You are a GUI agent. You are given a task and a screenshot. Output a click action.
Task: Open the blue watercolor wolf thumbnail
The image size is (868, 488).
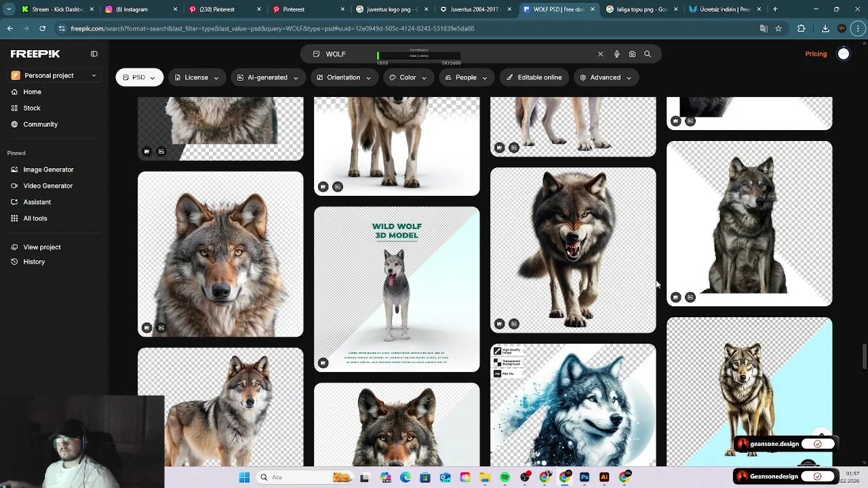click(x=573, y=405)
